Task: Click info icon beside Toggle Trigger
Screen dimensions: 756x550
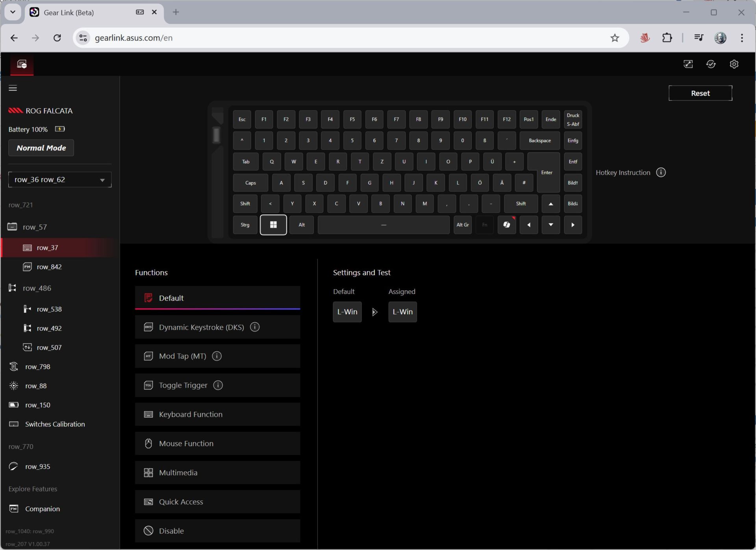Action: pos(218,385)
